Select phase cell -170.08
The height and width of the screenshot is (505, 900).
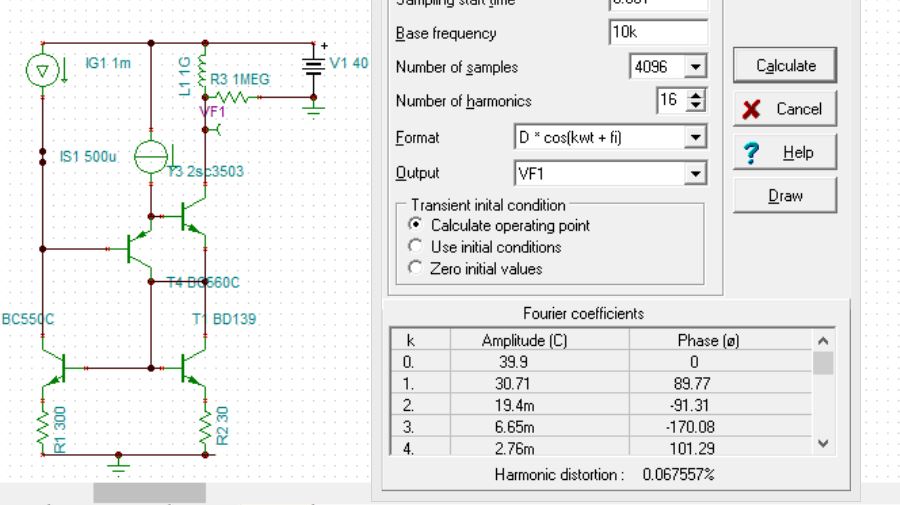pyautogui.click(x=720, y=427)
